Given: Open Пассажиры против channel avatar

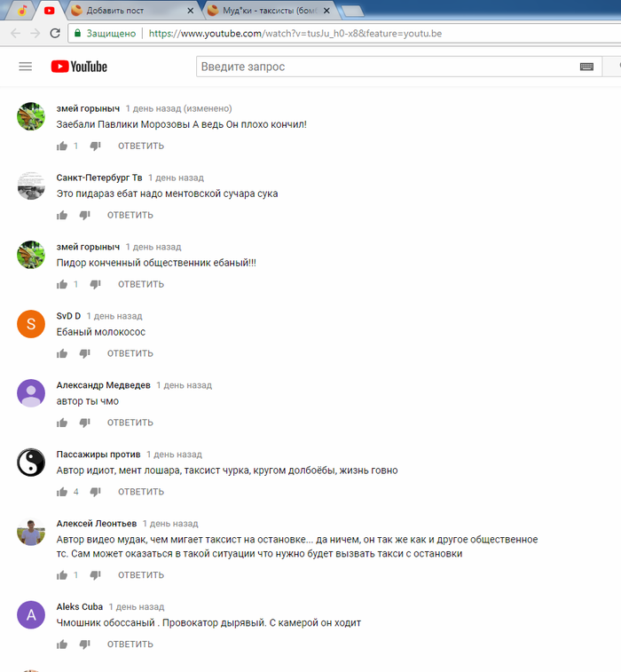Looking at the screenshot, I should coord(31,462).
